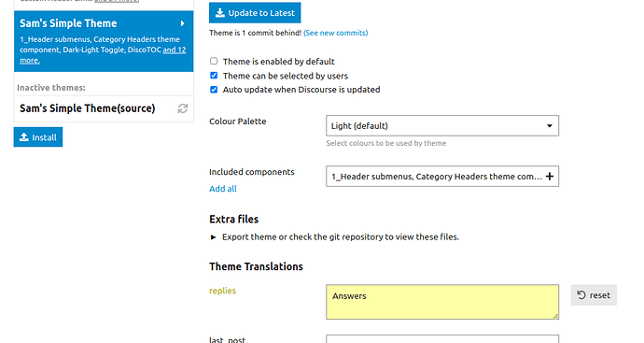Select Sam's Simple Theme(source) inactive theme
The height and width of the screenshot is (343, 644).
pyautogui.click(x=104, y=108)
